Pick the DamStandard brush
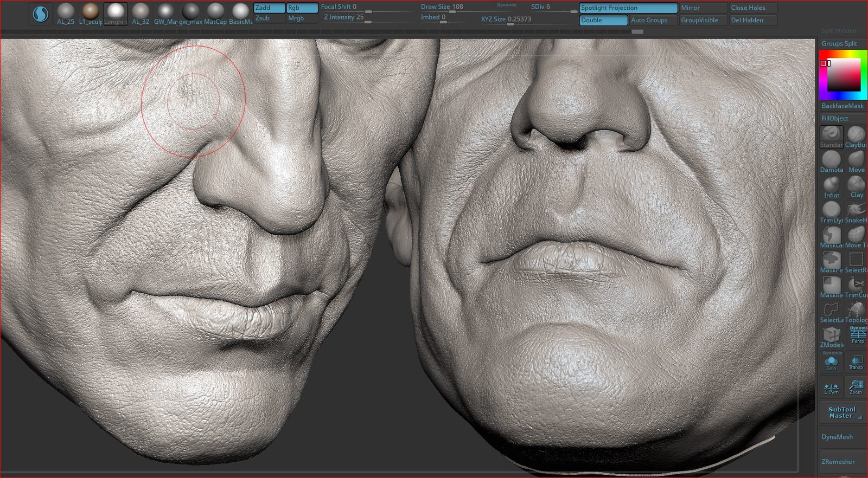Image resolution: width=868 pixels, height=478 pixels. click(x=831, y=161)
